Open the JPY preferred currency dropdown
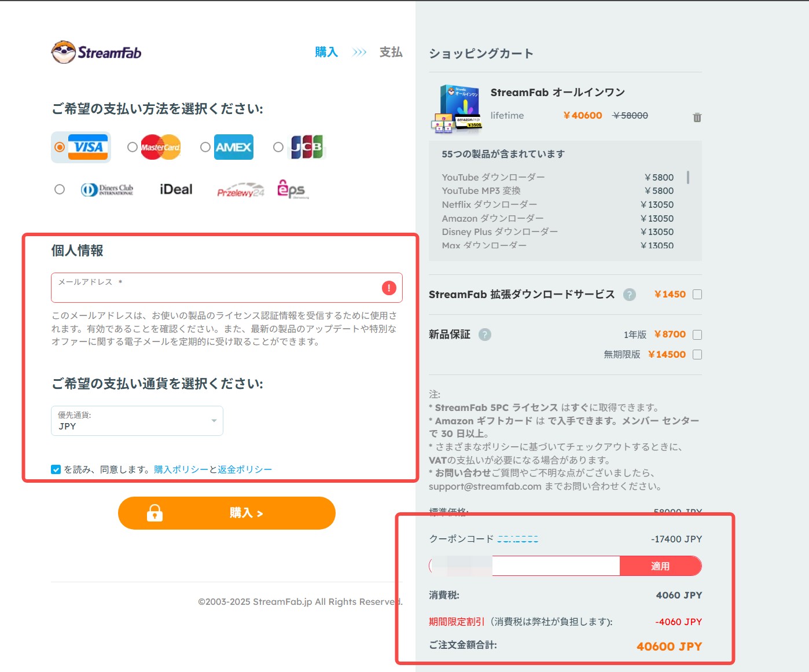The width and height of the screenshot is (809, 672). [137, 421]
